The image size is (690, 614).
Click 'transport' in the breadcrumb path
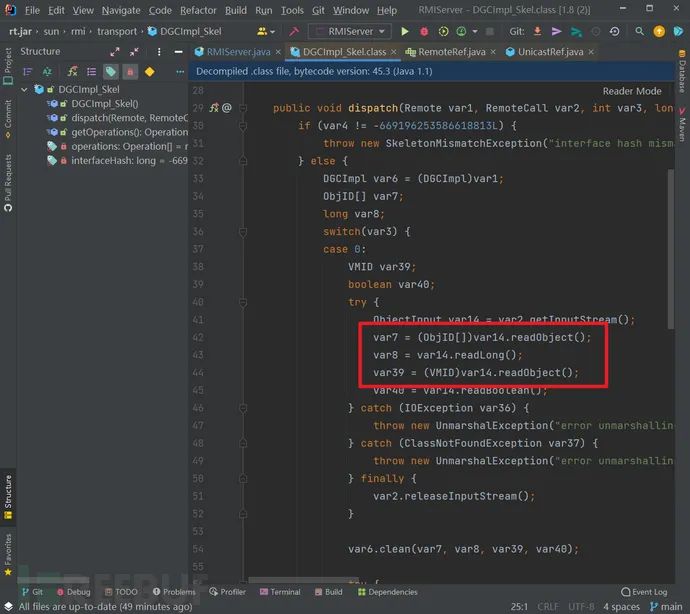(117, 31)
